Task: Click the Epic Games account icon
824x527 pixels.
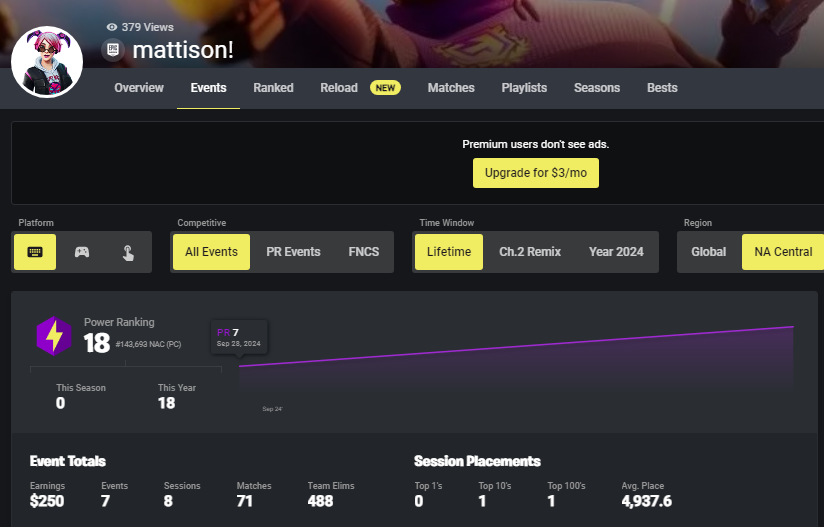Action: [x=112, y=50]
